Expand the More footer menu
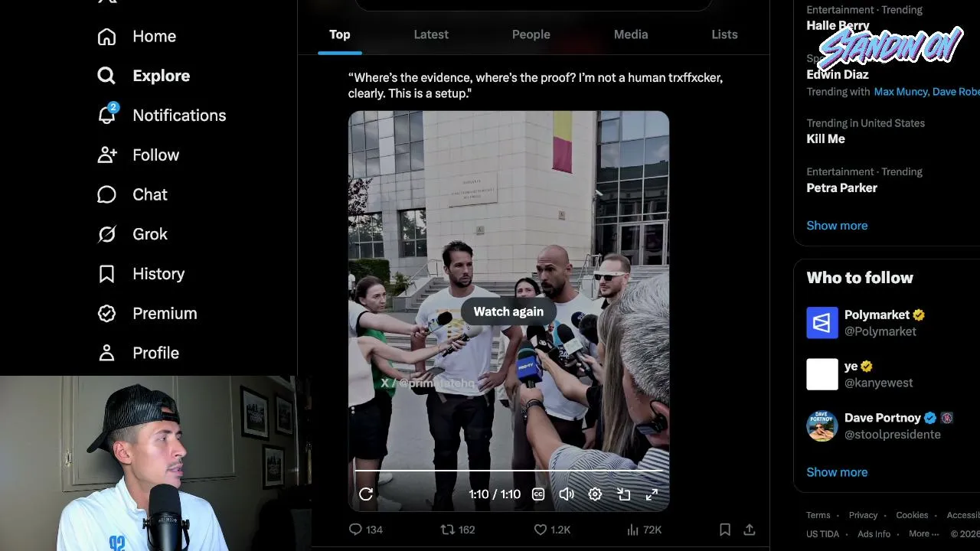Screen dimensions: 980x551 923,534
